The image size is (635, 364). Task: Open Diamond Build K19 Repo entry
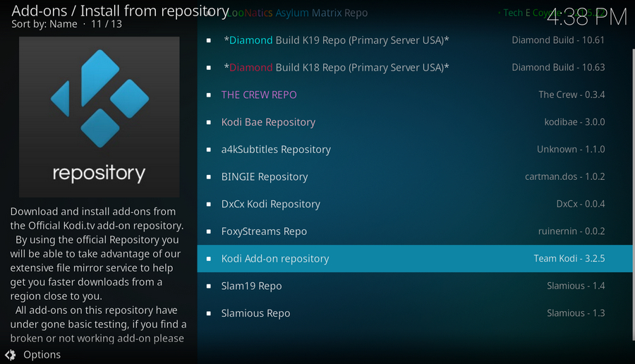tap(415, 40)
